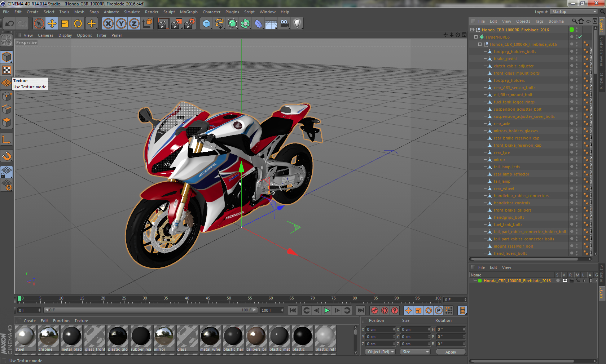Add a camera object icon
The image size is (606, 364).
284,24
